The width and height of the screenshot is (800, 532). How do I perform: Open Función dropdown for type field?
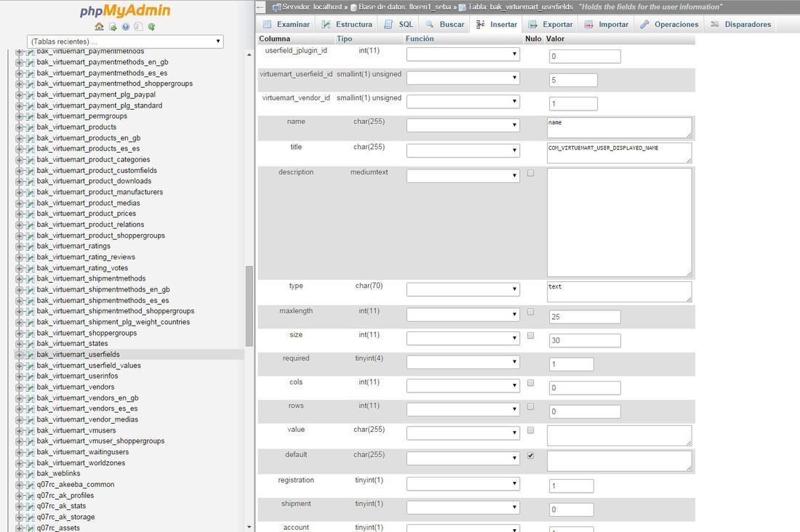pyautogui.click(x=463, y=289)
